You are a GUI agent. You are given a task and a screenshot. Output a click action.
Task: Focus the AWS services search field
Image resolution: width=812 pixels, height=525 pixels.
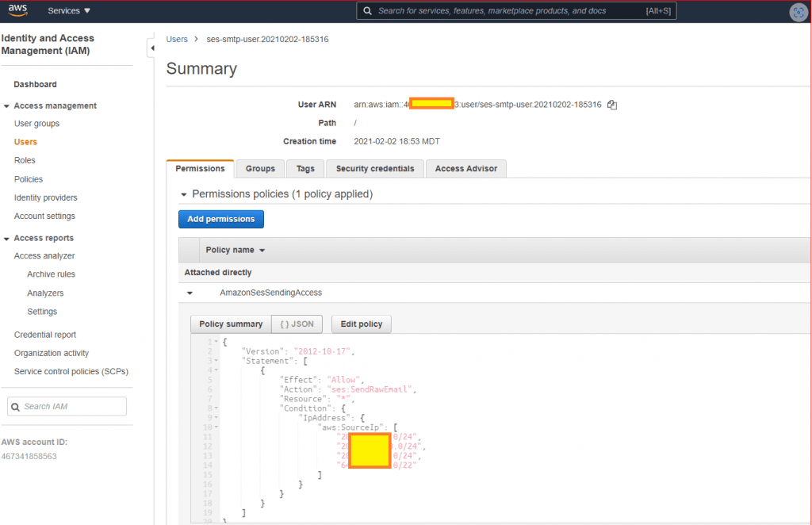(x=516, y=11)
